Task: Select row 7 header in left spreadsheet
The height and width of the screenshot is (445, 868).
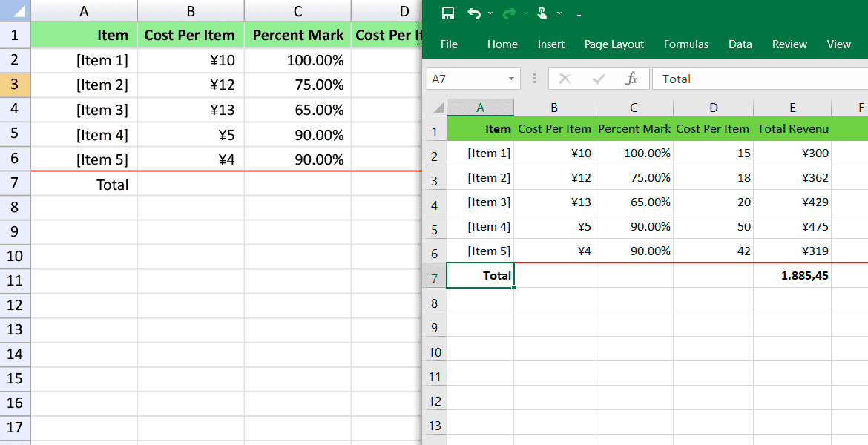Action: coord(15,183)
